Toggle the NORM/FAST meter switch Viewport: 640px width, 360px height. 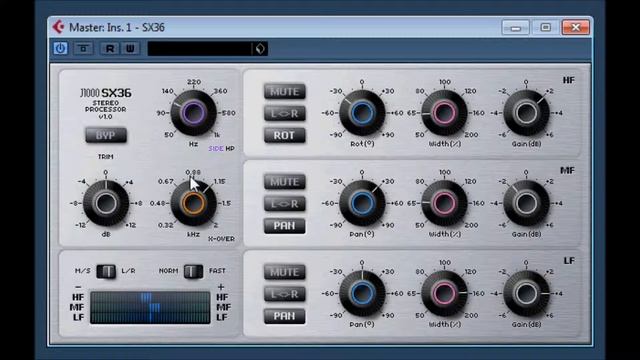[193, 271]
